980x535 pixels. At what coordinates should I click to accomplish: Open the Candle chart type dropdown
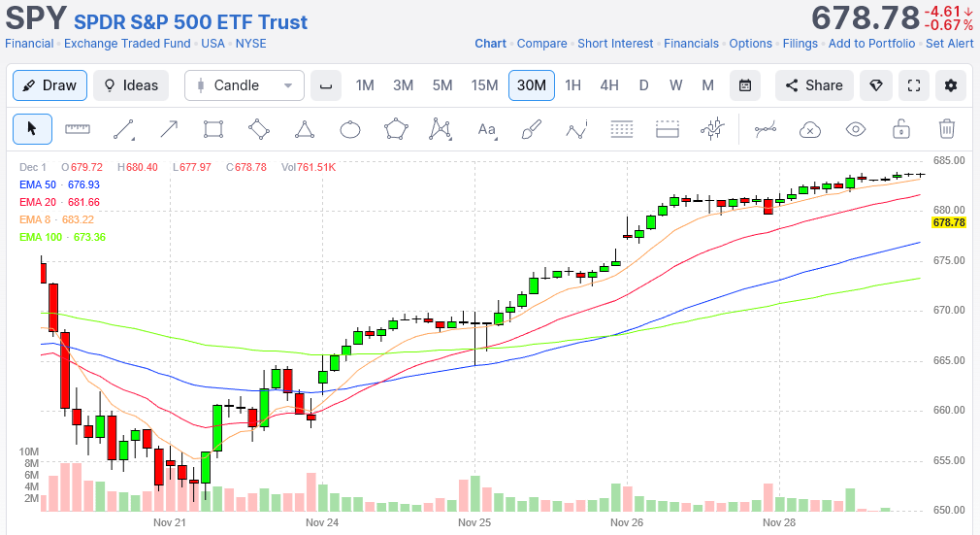pos(245,85)
